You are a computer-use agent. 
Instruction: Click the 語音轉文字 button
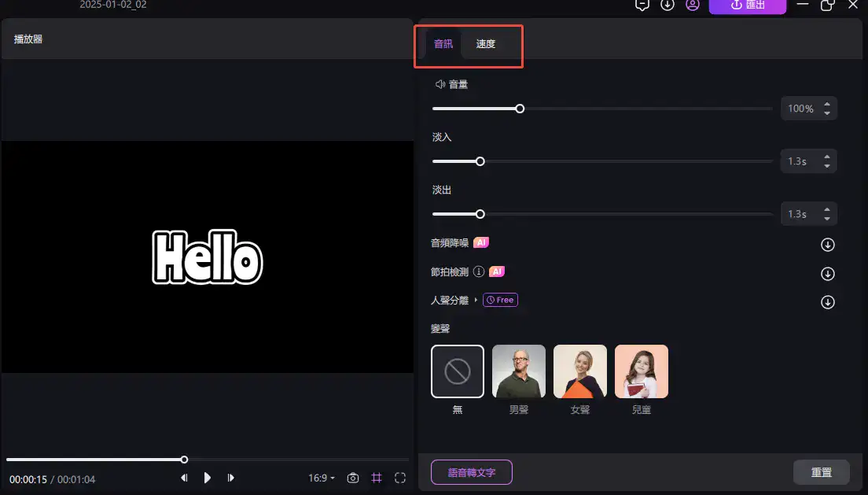click(x=472, y=472)
